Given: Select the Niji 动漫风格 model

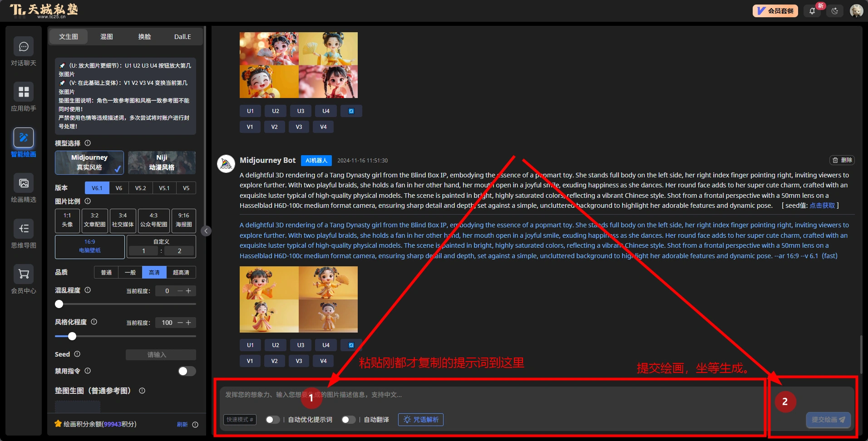Looking at the screenshot, I should coord(162,162).
